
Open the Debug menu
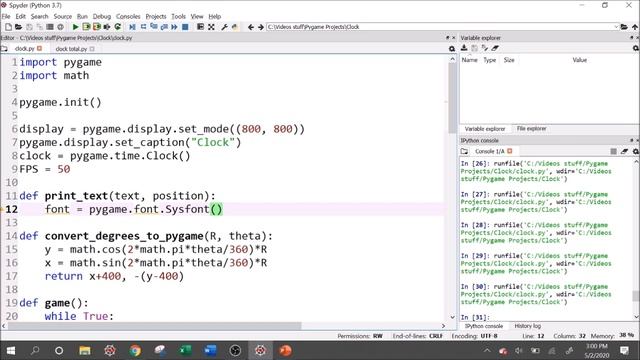tap(102, 16)
